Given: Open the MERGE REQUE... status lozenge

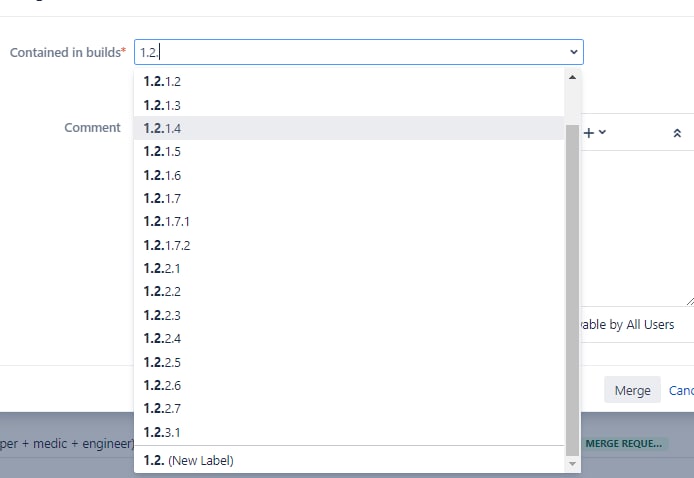Looking at the screenshot, I should pos(624,443).
